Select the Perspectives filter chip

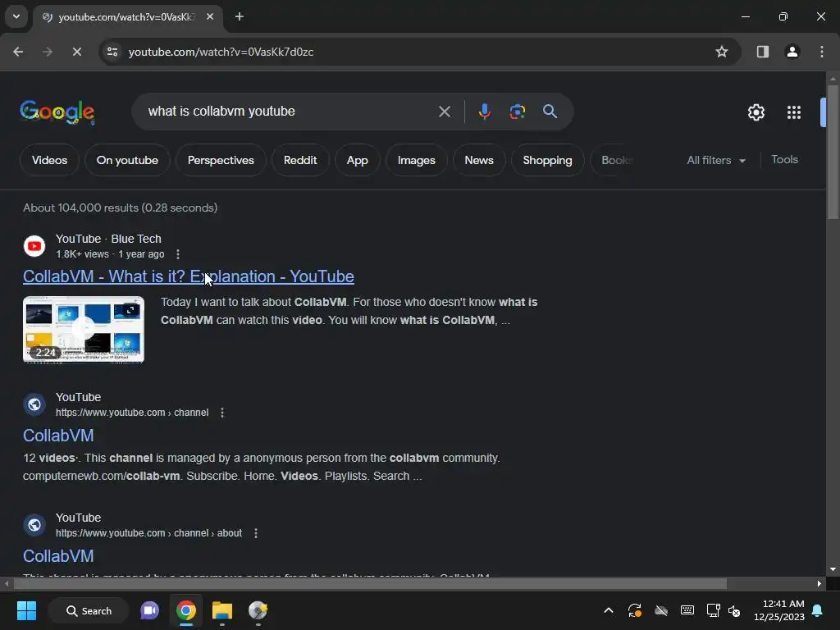[221, 160]
